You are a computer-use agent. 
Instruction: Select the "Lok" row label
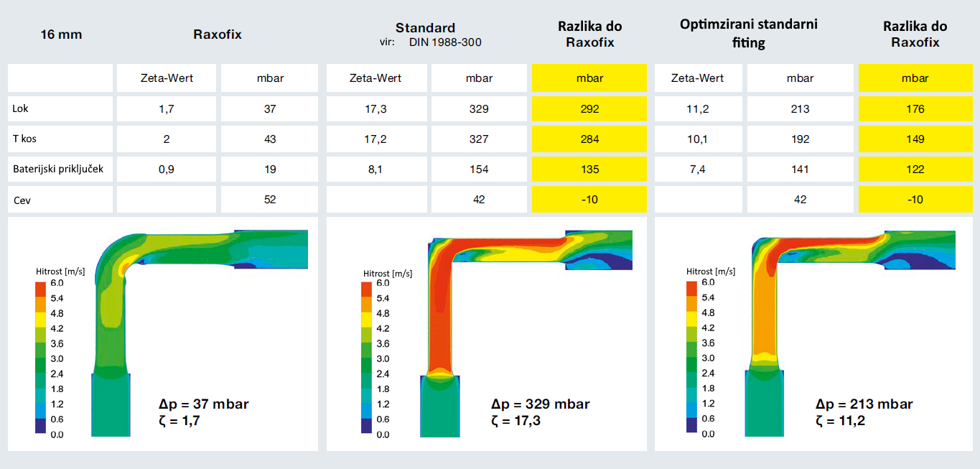click(x=20, y=109)
